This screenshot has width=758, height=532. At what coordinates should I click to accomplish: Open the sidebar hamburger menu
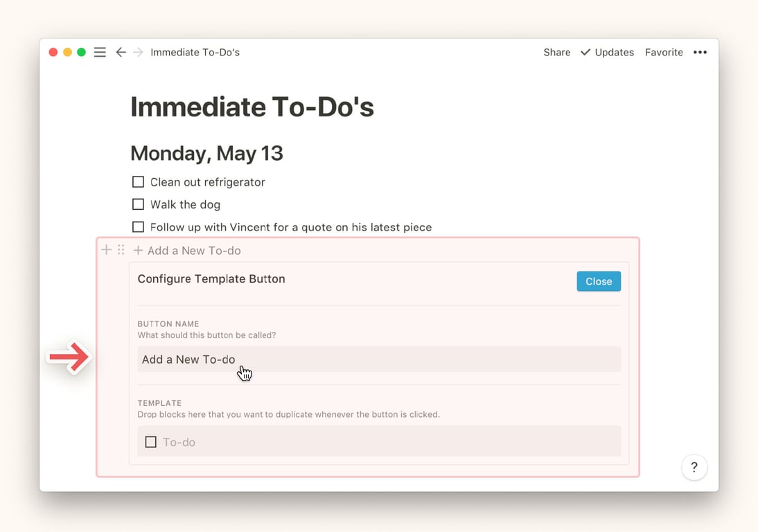(x=100, y=53)
